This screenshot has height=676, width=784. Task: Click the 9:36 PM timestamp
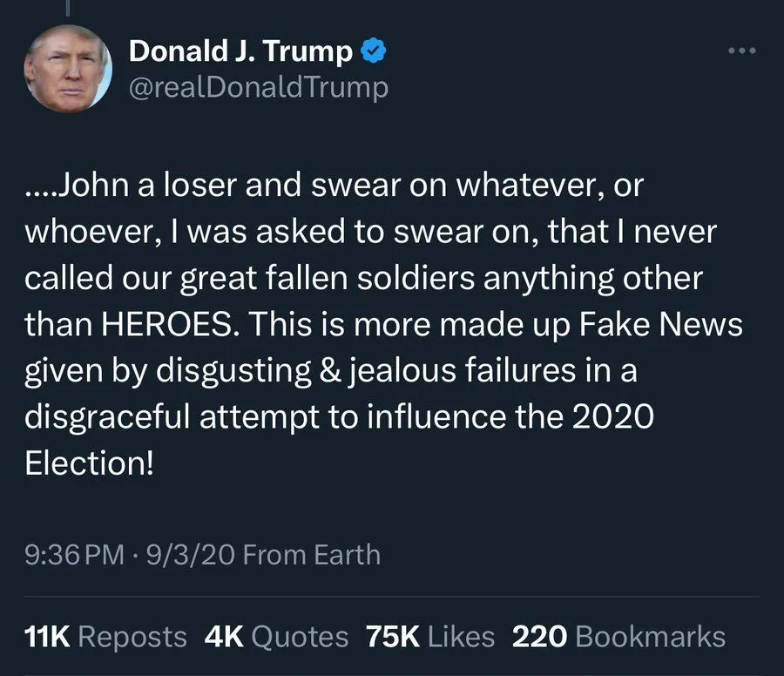click(75, 555)
